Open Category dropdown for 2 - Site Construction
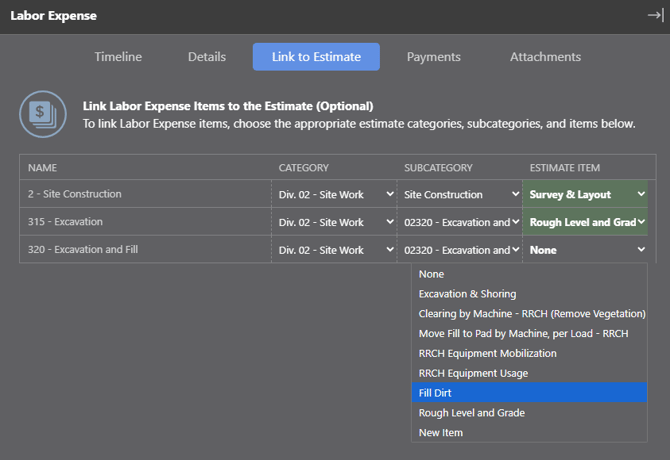This screenshot has width=670, height=460. pyautogui.click(x=334, y=194)
